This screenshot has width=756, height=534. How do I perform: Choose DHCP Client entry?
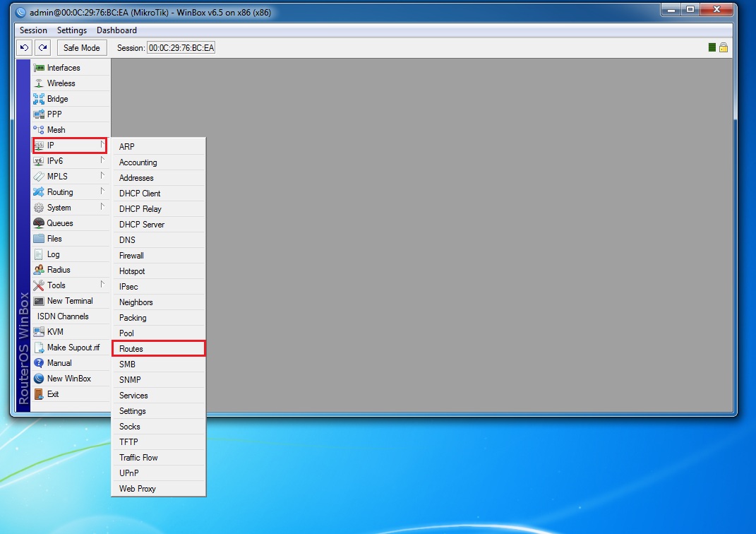159,194
